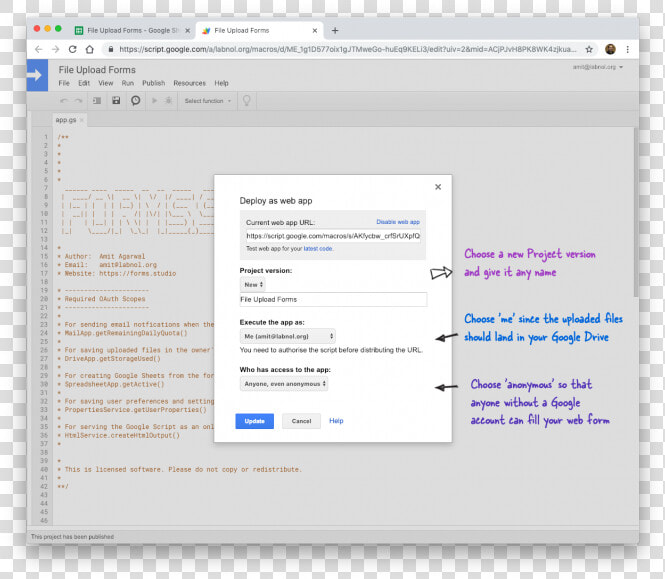
Task: Open the Execute the app as dropdown
Action: point(288,336)
